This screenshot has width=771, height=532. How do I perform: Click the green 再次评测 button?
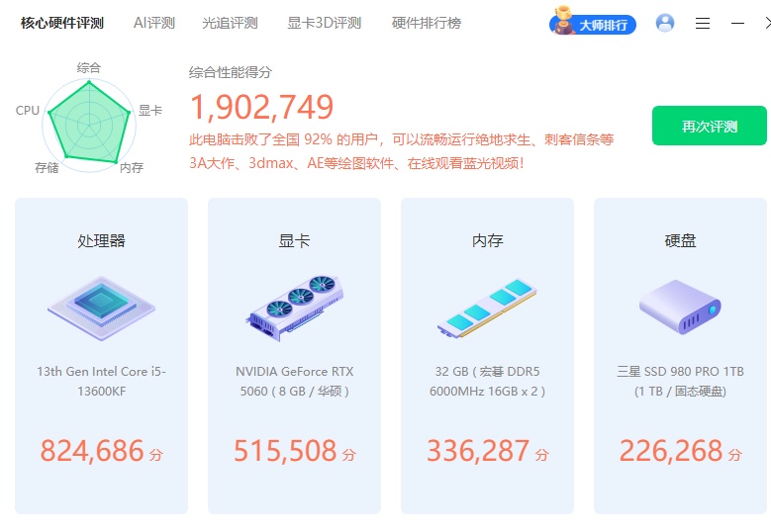pos(709,126)
